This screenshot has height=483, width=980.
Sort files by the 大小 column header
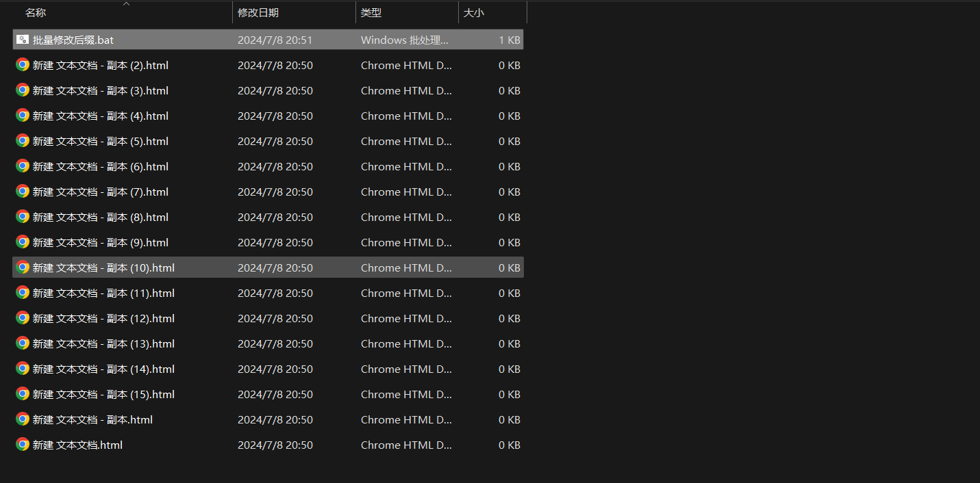pos(474,12)
